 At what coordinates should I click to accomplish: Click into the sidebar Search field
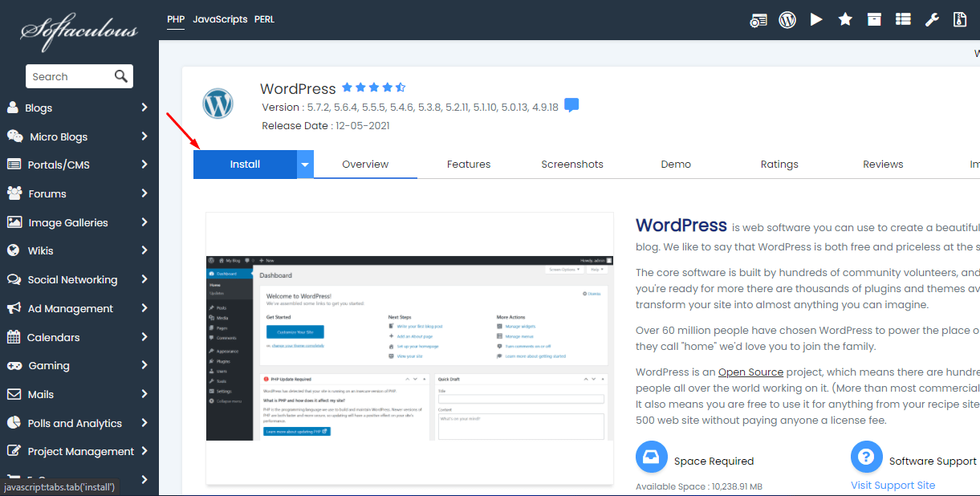click(x=68, y=77)
